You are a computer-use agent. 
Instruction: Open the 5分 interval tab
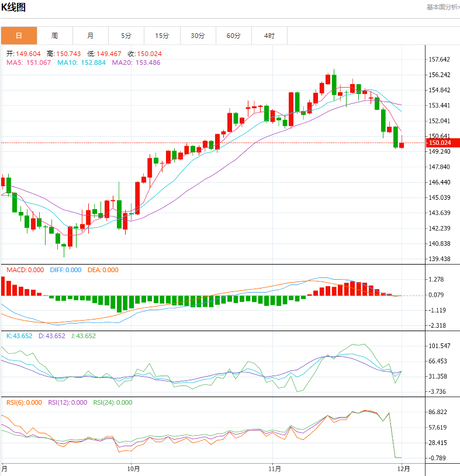[126, 36]
